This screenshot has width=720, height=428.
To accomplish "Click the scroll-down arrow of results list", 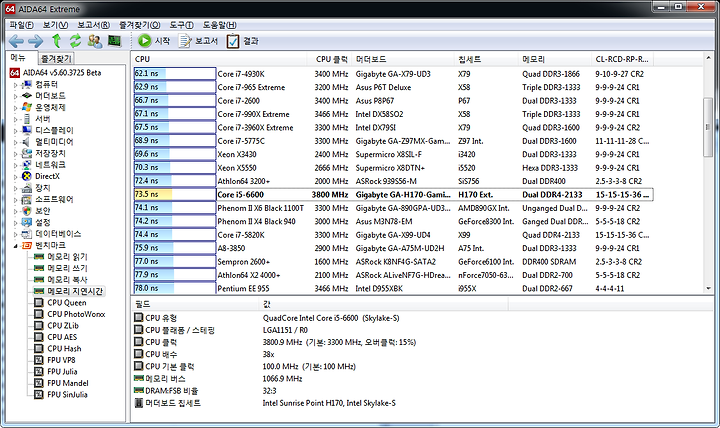I will 708,288.
